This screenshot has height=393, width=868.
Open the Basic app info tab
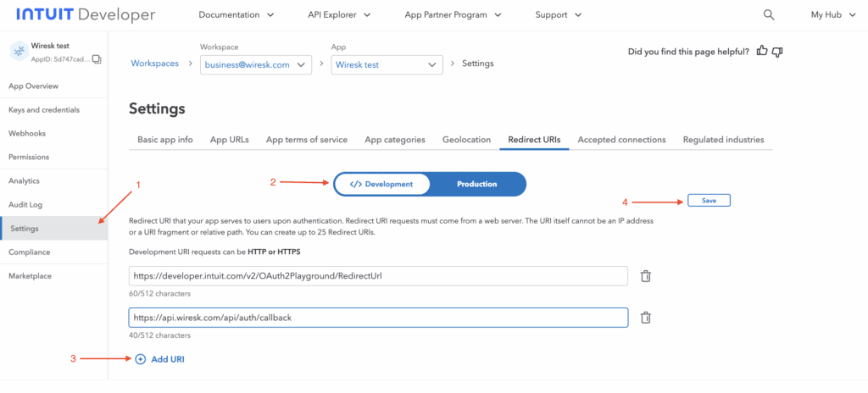click(x=165, y=140)
